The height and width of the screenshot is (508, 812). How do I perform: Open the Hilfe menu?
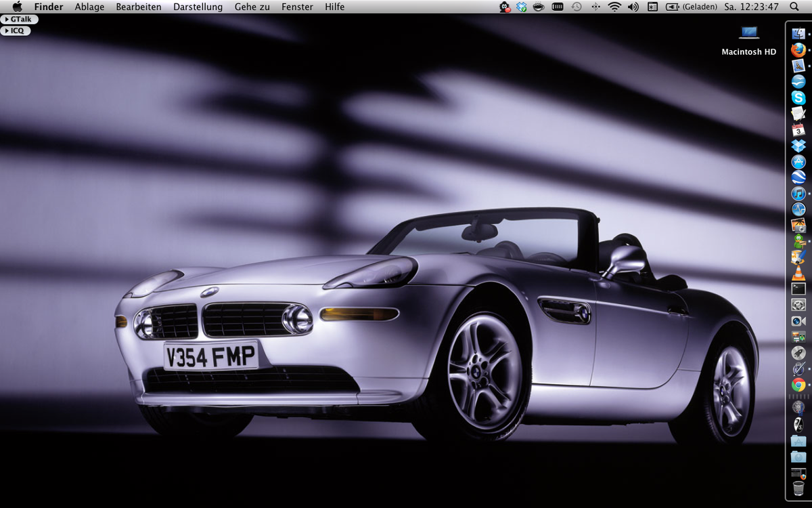click(x=334, y=7)
